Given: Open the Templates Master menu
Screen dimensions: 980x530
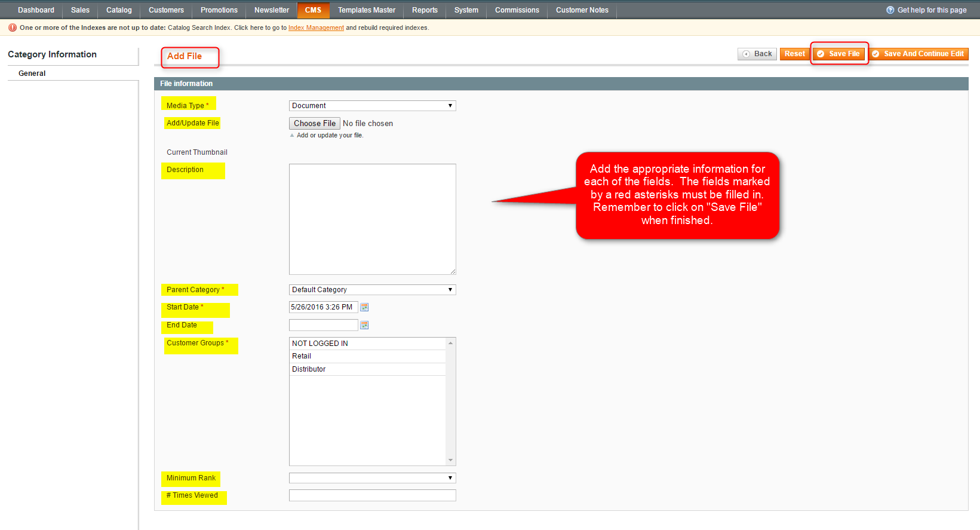Looking at the screenshot, I should pos(366,10).
